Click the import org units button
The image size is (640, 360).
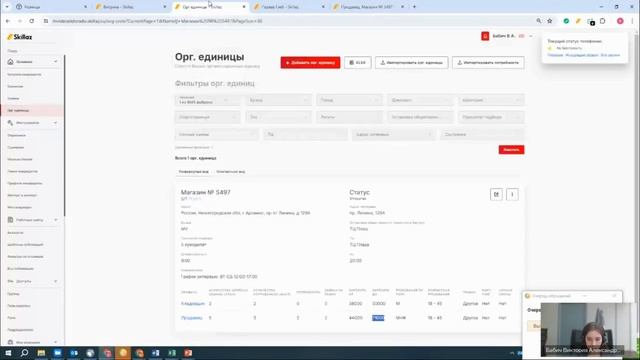[x=411, y=62]
